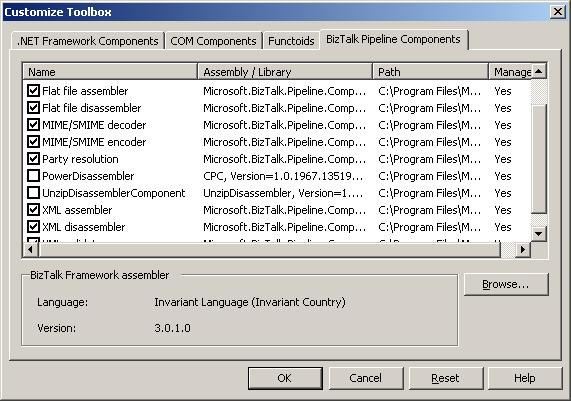Click the Invariant Language (Invariant Country) value
This screenshot has height=401, width=571.
click(250, 302)
